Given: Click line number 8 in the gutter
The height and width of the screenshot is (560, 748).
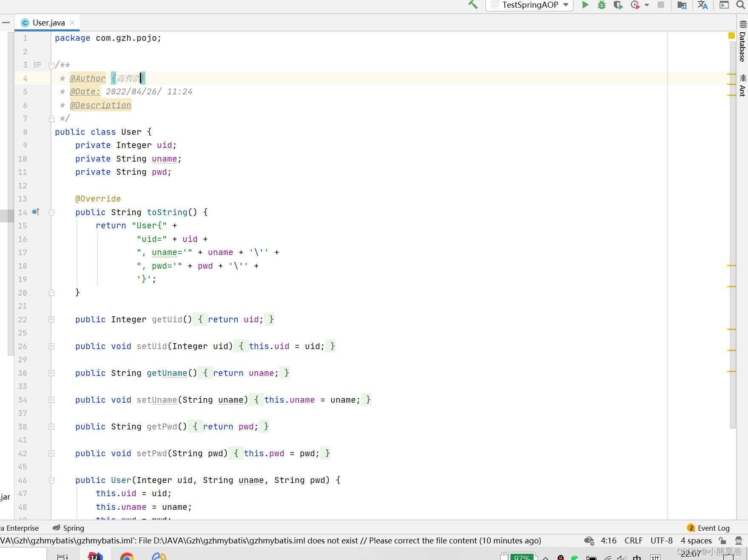Looking at the screenshot, I should 25,132.
